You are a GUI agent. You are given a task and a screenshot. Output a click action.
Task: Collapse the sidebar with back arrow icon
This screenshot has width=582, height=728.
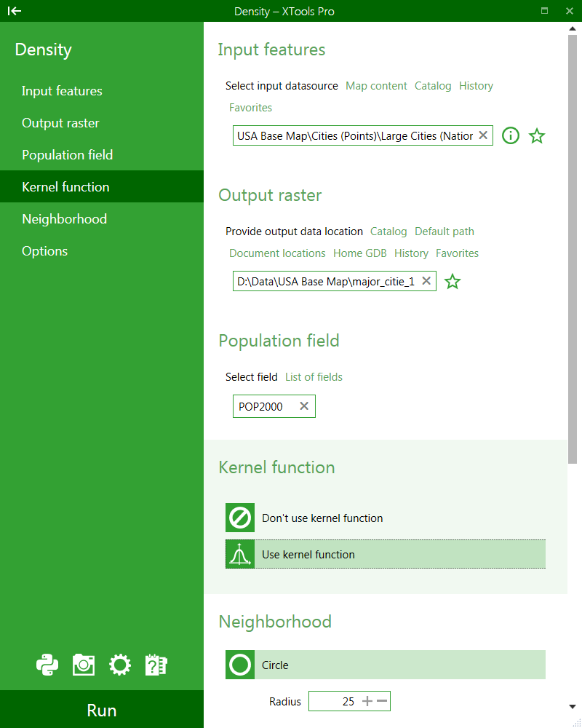pyautogui.click(x=15, y=11)
